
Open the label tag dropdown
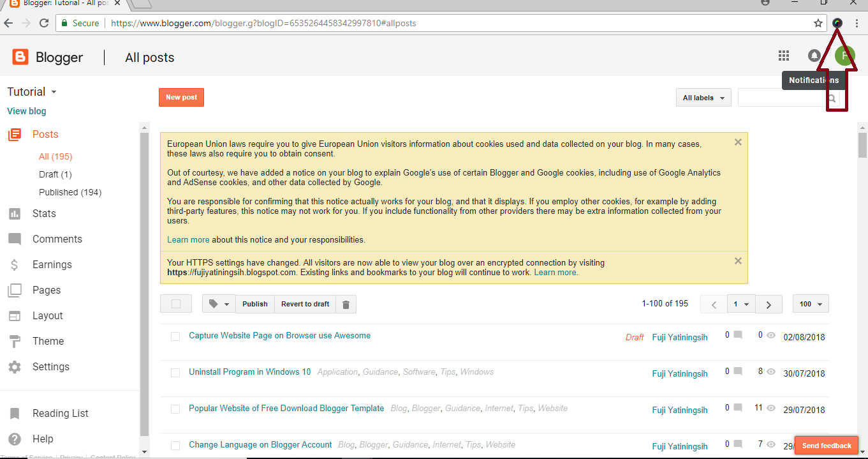pos(219,304)
